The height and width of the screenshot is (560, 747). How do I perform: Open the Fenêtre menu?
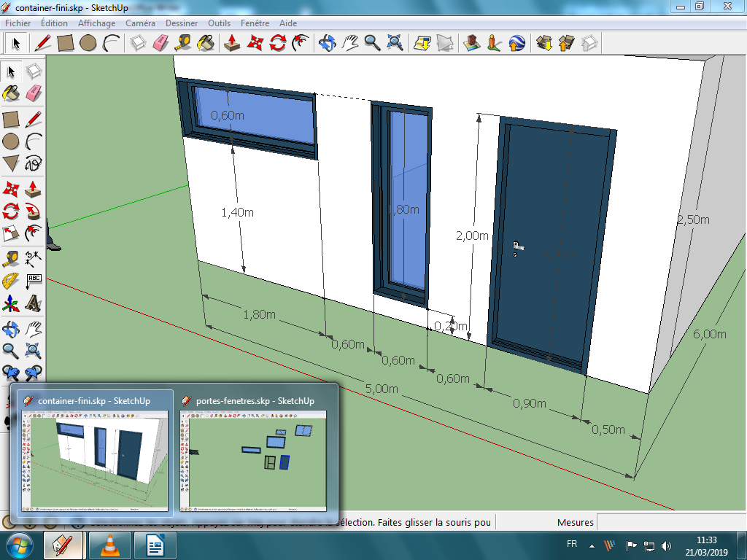255,23
